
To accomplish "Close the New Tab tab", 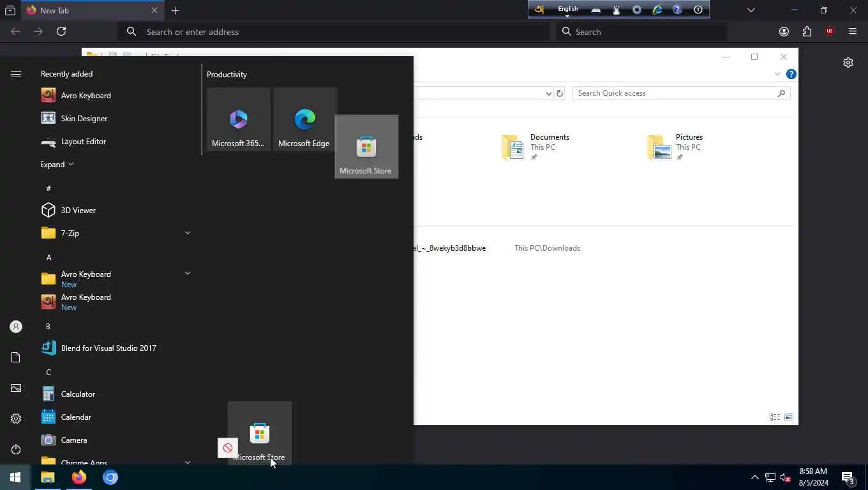I will pos(154,11).
